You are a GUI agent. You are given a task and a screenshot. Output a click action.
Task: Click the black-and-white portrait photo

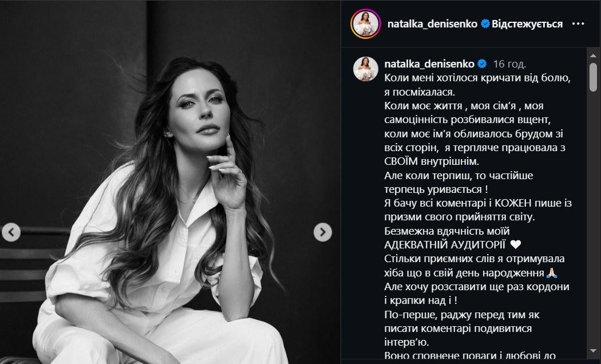pyautogui.click(x=170, y=182)
